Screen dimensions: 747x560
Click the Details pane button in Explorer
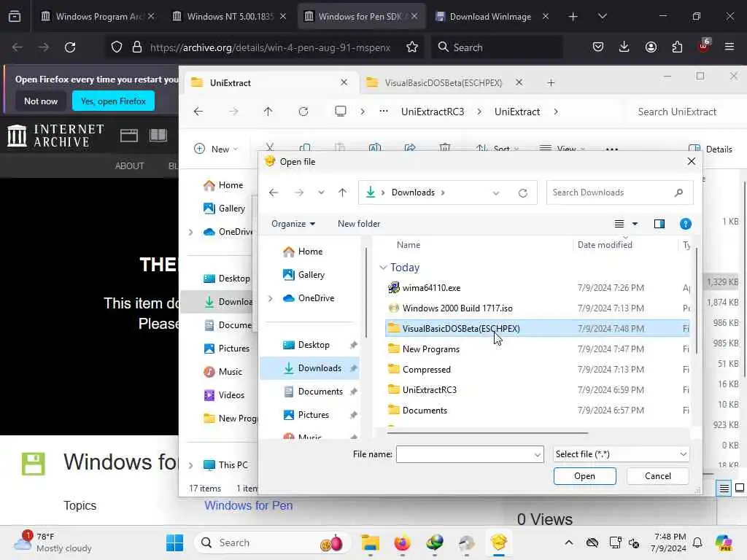pyautogui.click(x=711, y=149)
